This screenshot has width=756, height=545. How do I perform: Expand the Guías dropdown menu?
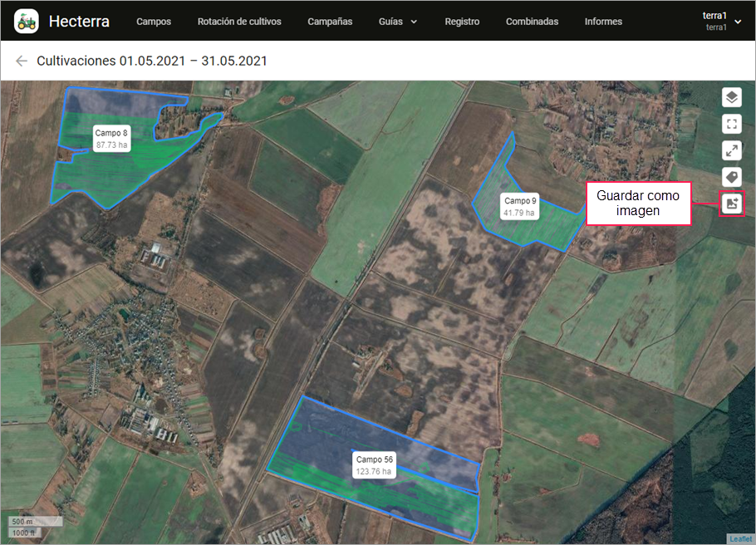398,22
